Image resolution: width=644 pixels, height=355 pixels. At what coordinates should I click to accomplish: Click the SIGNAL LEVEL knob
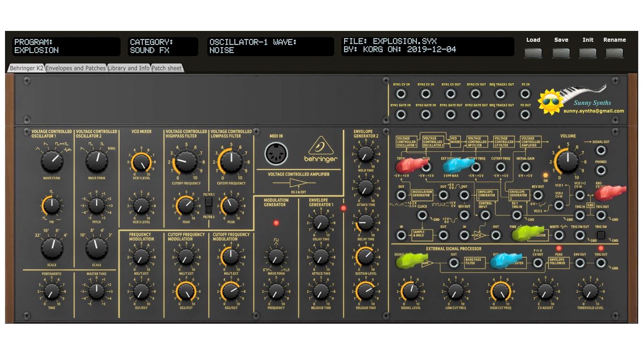pyautogui.click(x=410, y=292)
